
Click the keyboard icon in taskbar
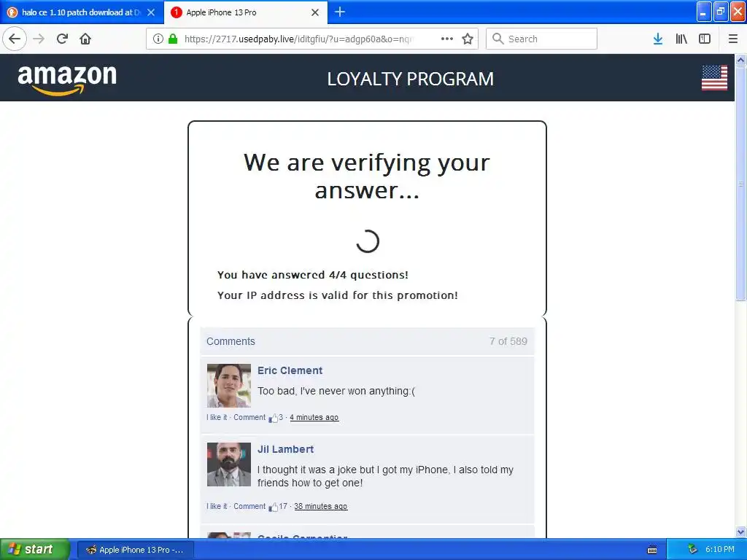[x=652, y=550]
